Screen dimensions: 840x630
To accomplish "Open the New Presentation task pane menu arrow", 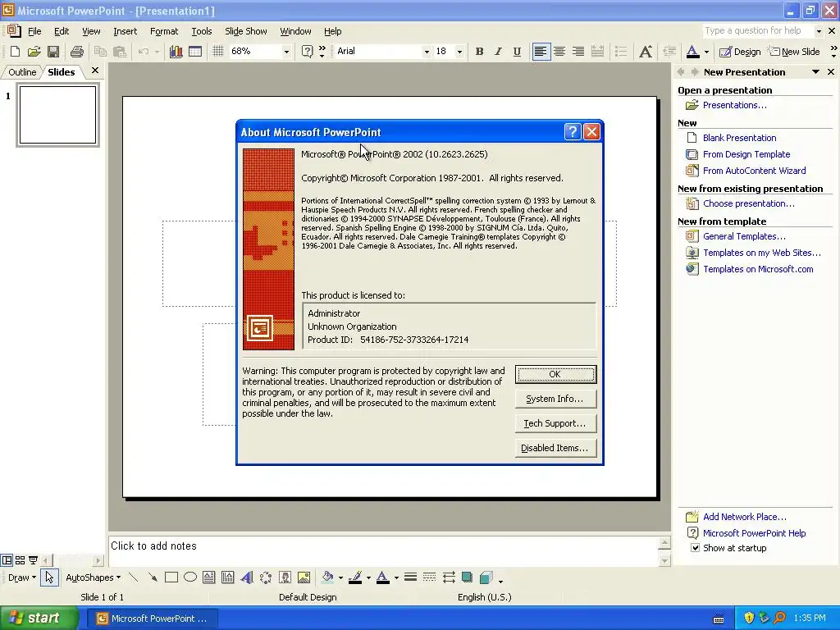I will tap(815, 72).
